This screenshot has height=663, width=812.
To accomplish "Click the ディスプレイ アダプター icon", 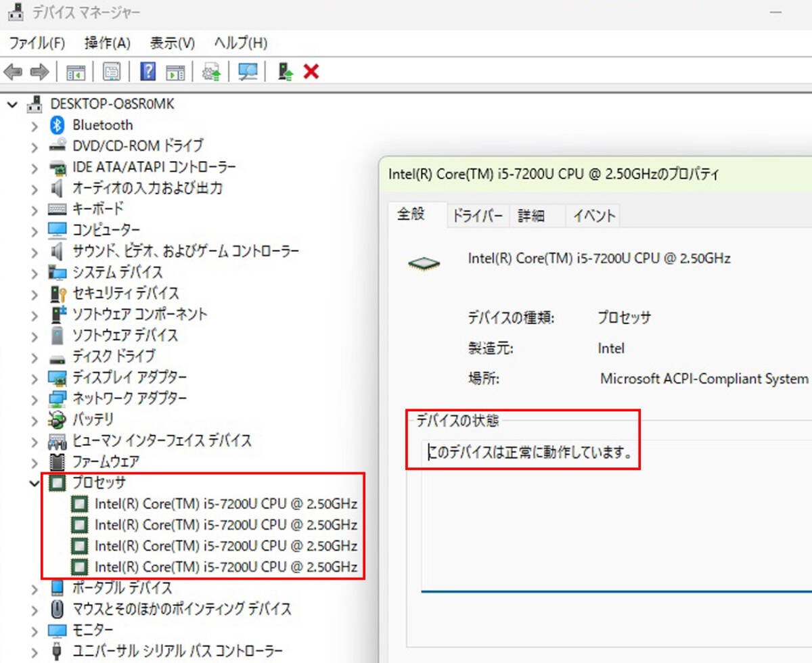I will (58, 377).
